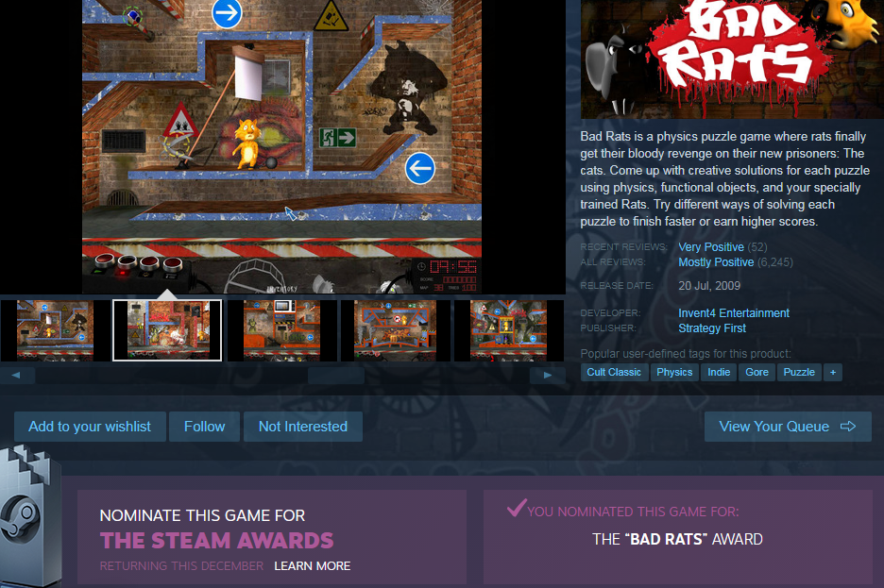Click the Popular user-defined tags label
The height and width of the screenshot is (588, 884).
[686, 354]
